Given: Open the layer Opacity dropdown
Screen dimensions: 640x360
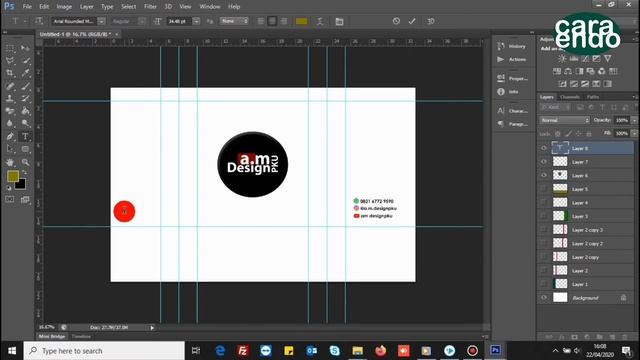Looking at the screenshot, I should pos(634,120).
